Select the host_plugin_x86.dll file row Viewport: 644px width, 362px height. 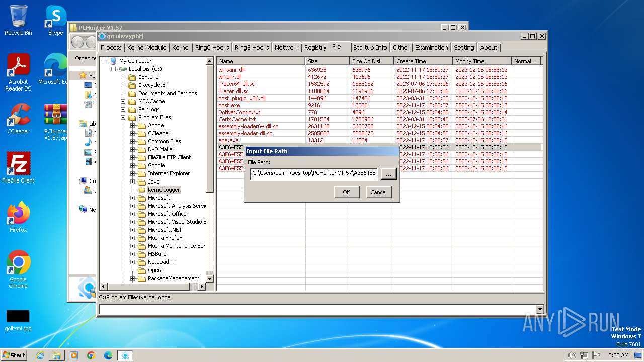click(x=379, y=98)
